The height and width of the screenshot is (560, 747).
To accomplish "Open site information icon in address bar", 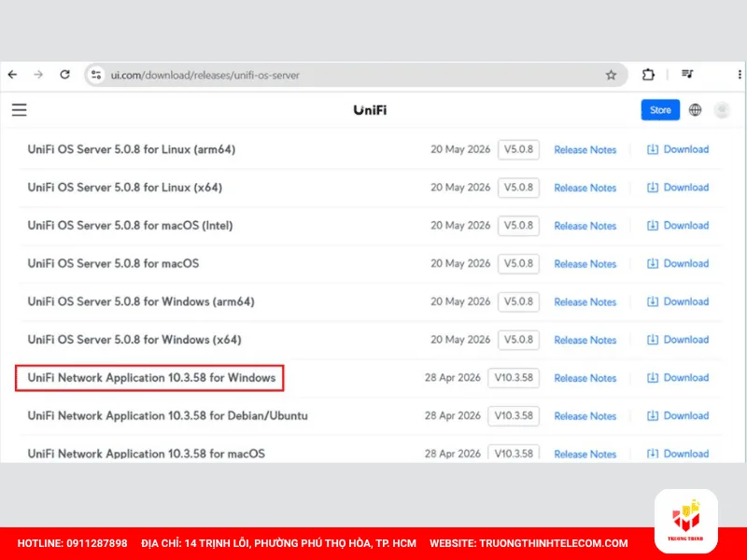I will (x=96, y=75).
